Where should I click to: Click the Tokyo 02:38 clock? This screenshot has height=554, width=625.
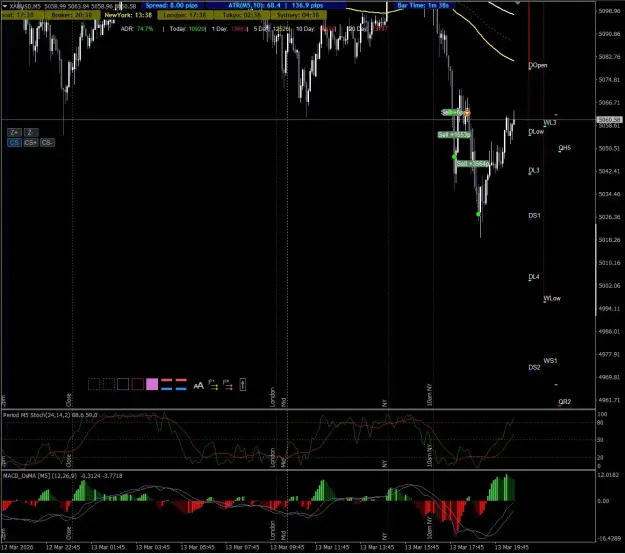(242, 15)
